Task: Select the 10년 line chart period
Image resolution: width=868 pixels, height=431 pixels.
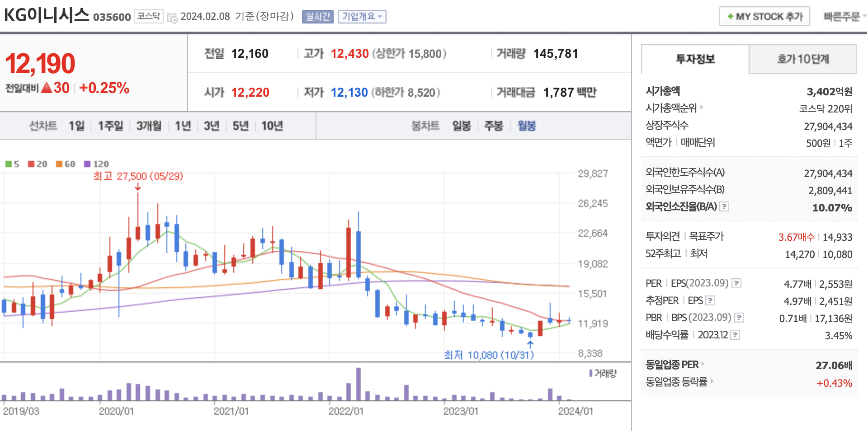Action: [272, 126]
